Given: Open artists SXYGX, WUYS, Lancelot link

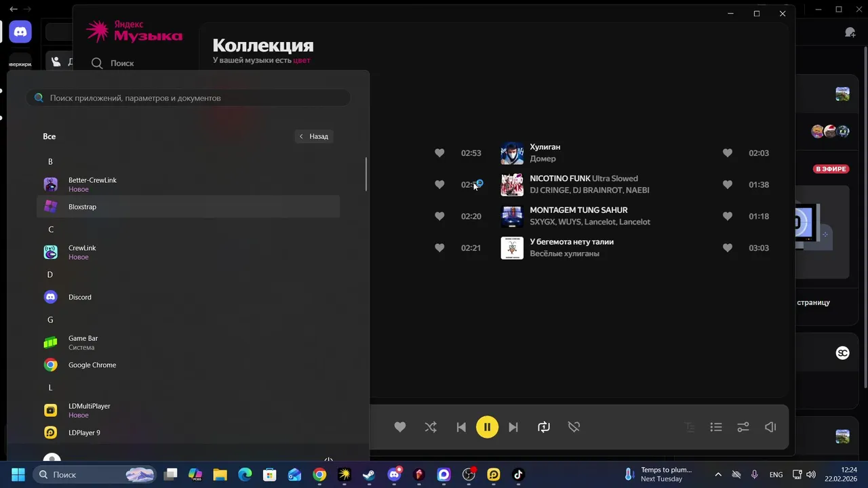Looking at the screenshot, I should pyautogui.click(x=590, y=222).
